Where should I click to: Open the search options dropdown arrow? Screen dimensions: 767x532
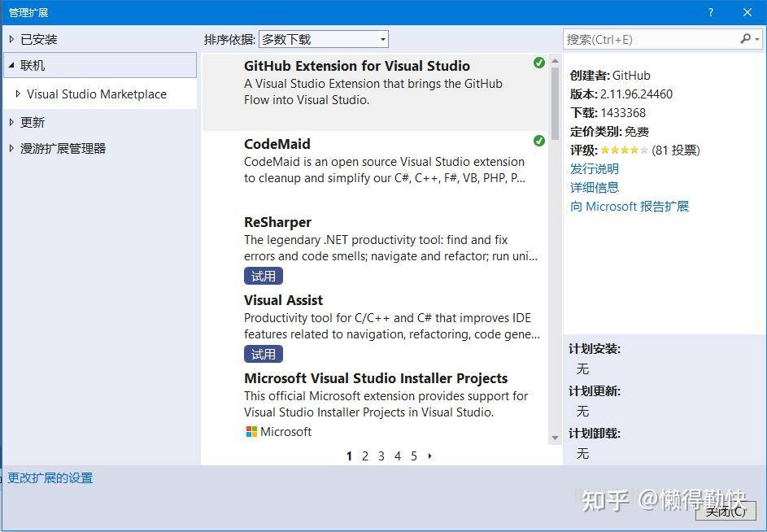tap(757, 39)
